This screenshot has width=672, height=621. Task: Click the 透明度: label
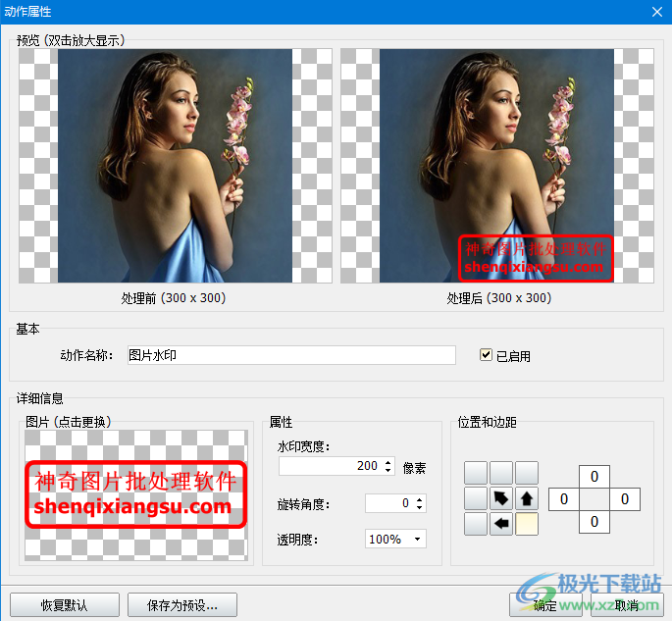coord(297,540)
